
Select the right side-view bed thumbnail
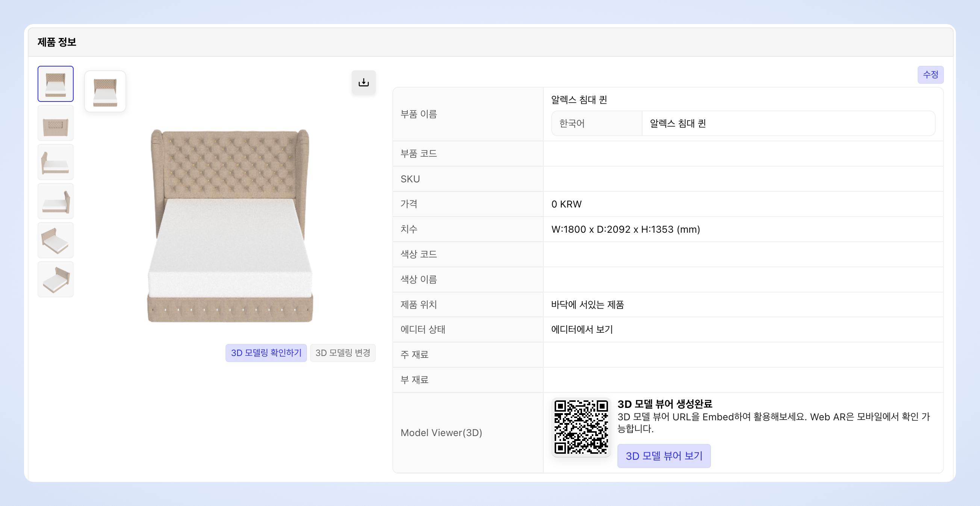coord(56,201)
